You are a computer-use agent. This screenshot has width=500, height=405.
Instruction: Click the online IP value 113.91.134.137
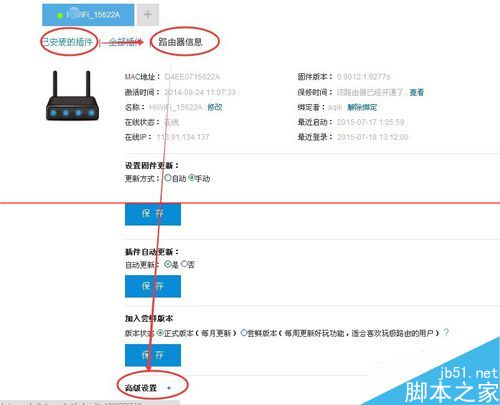pyautogui.click(x=183, y=137)
